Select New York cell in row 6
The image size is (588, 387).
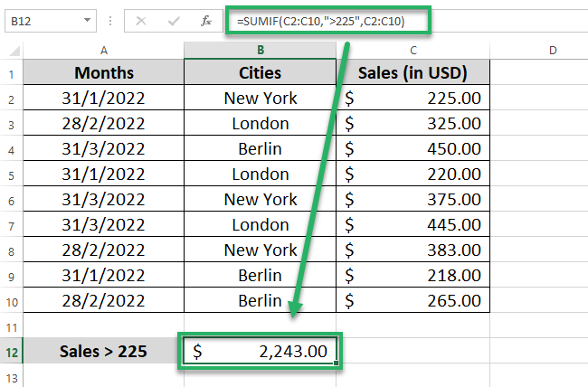[261, 199]
